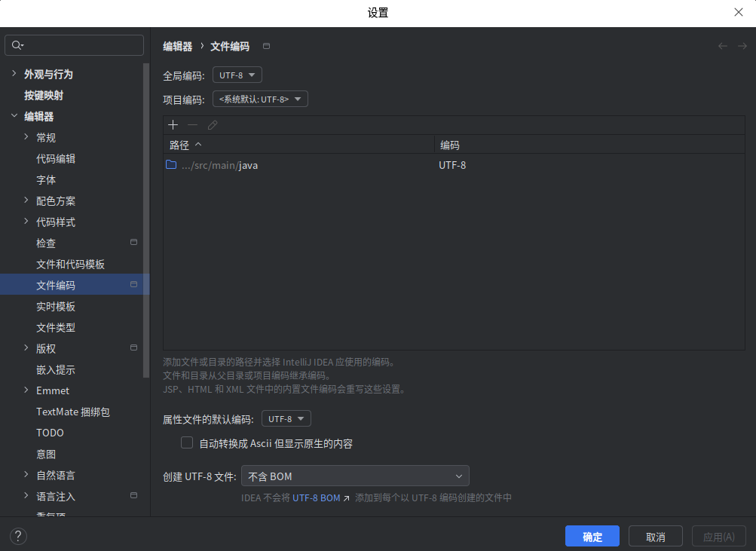756x551 pixels.
Task: Open the 项目编码 dropdown
Action: click(260, 99)
